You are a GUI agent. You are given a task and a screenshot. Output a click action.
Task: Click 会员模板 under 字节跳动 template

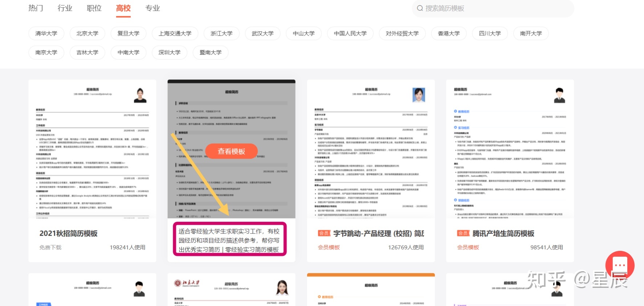click(x=329, y=247)
